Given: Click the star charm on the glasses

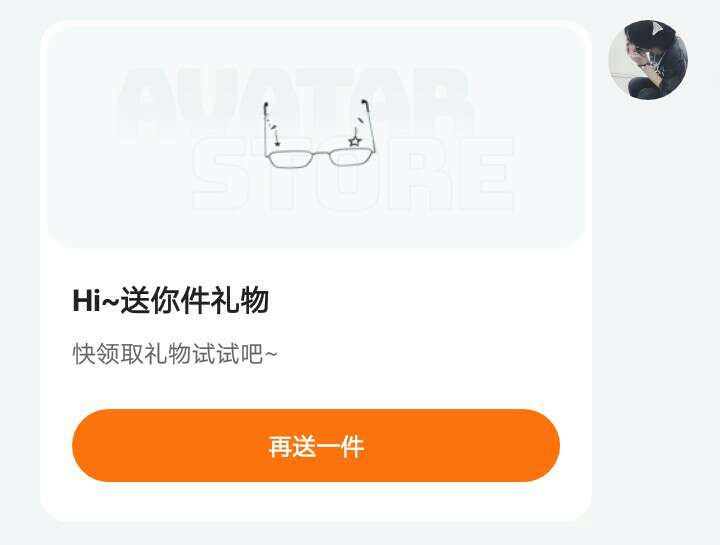Looking at the screenshot, I should [x=354, y=141].
